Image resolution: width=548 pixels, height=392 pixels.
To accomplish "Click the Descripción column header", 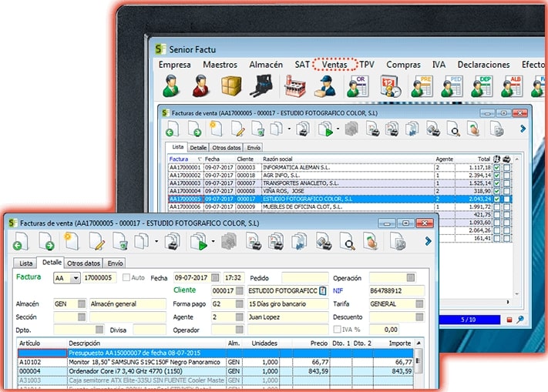I will click(146, 343).
